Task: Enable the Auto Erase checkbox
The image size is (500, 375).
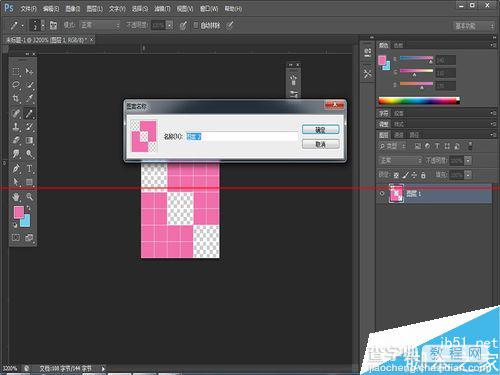Action: pos(196,25)
